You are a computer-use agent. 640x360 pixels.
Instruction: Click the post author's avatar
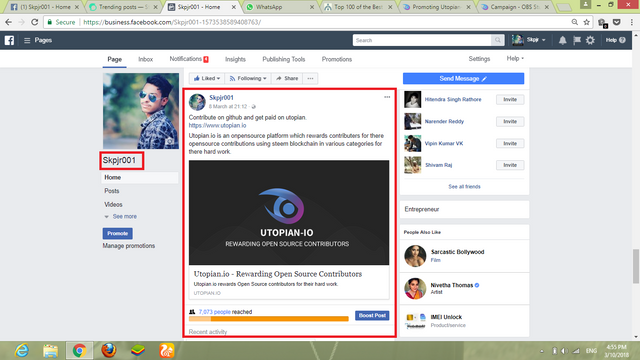coord(197,102)
